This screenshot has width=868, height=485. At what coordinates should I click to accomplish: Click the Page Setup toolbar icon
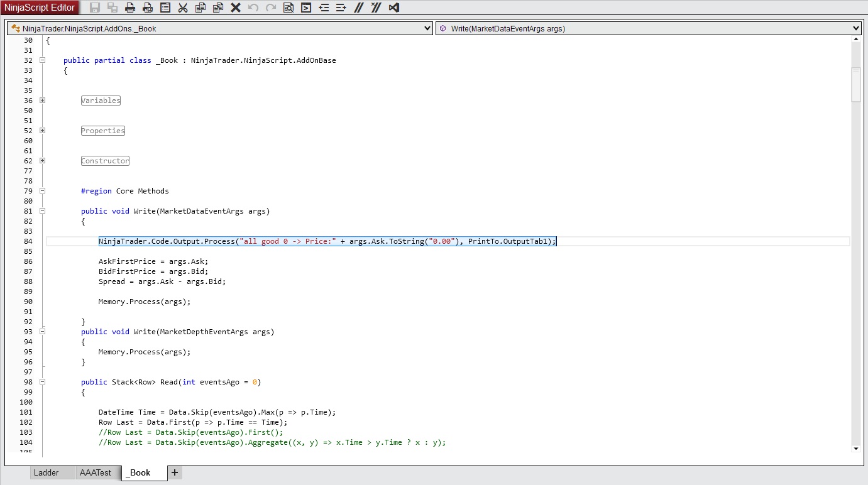165,8
